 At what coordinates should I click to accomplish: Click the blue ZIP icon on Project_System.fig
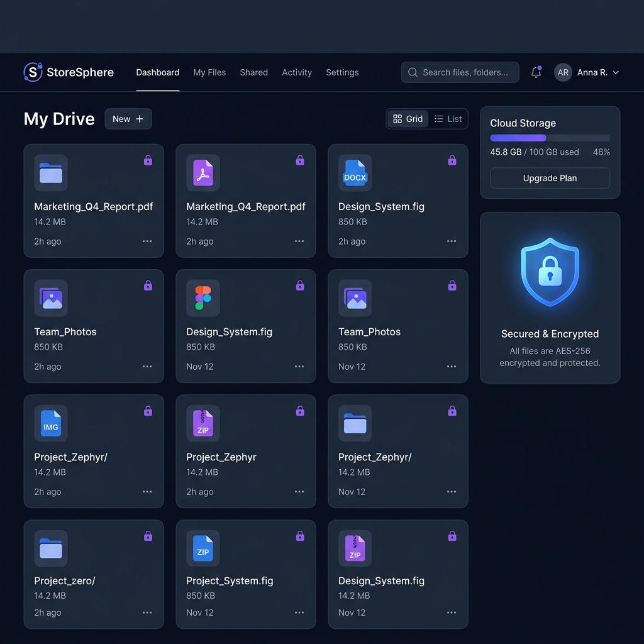203,548
